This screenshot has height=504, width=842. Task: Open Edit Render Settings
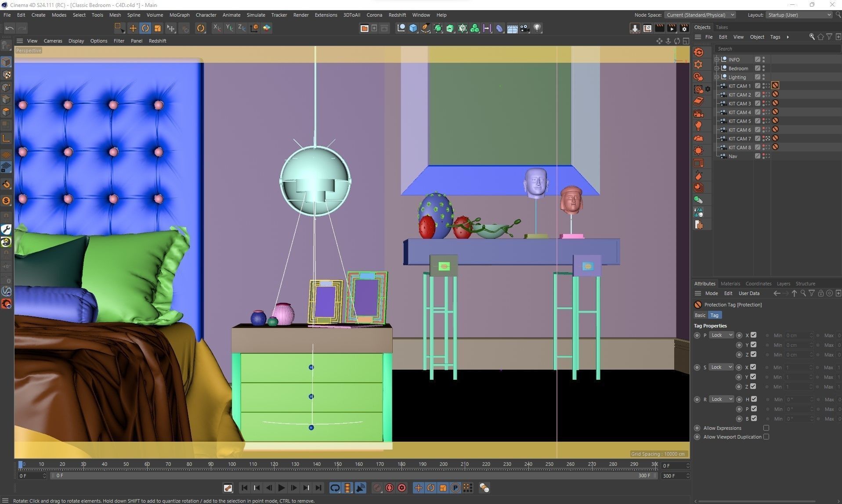coord(684,28)
